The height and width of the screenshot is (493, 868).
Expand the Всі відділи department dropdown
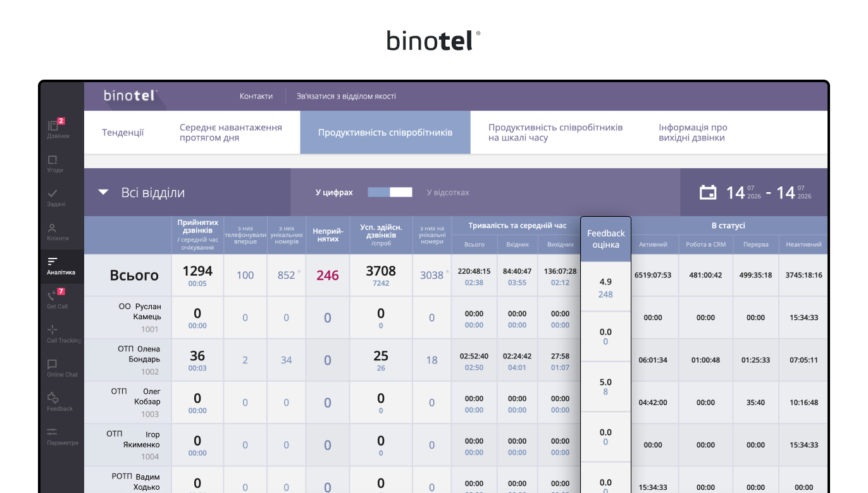141,193
